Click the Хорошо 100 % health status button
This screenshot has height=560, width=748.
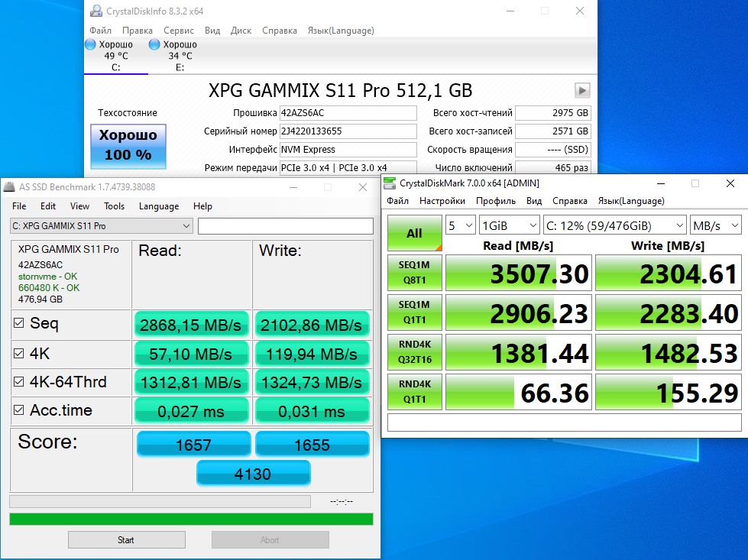coord(128,147)
